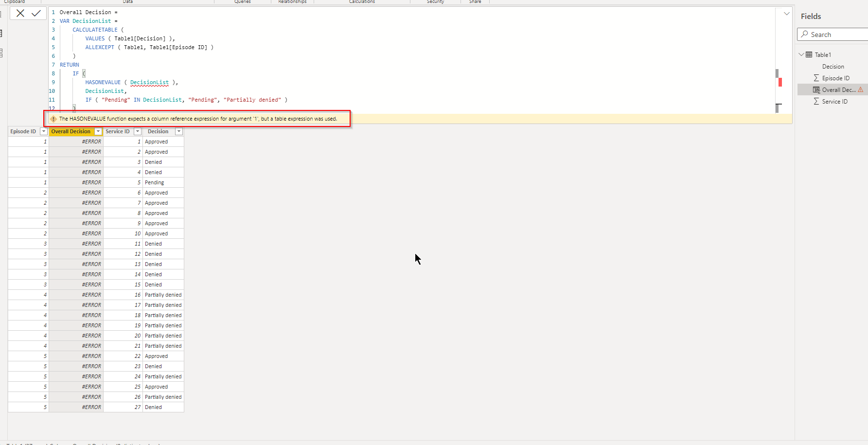Click the Pending cell for Service ID 5
This screenshot has width=868, height=445.
(163, 182)
